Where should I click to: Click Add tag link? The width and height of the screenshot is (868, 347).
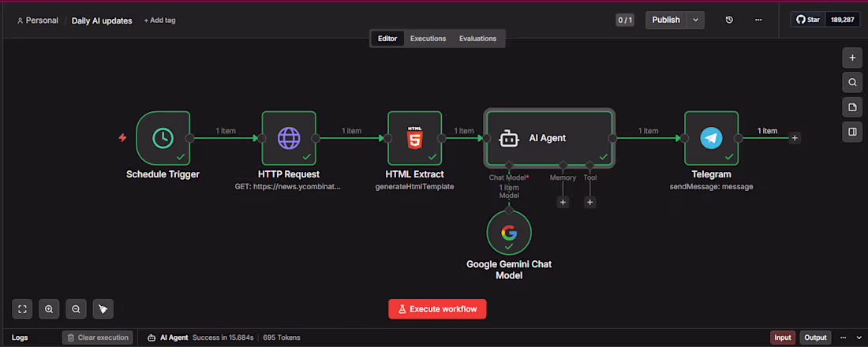pyautogui.click(x=159, y=21)
